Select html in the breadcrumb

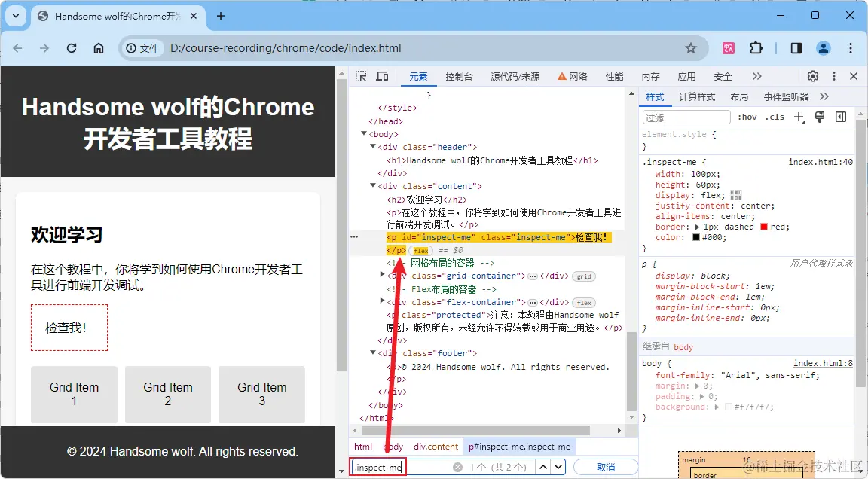pyautogui.click(x=363, y=447)
